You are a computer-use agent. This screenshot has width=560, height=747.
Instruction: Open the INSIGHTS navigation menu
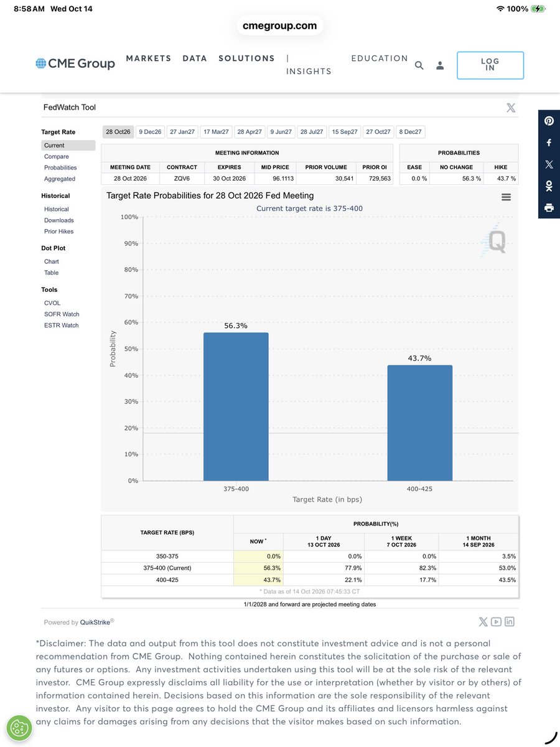pyautogui.click(x=309, y=72)
